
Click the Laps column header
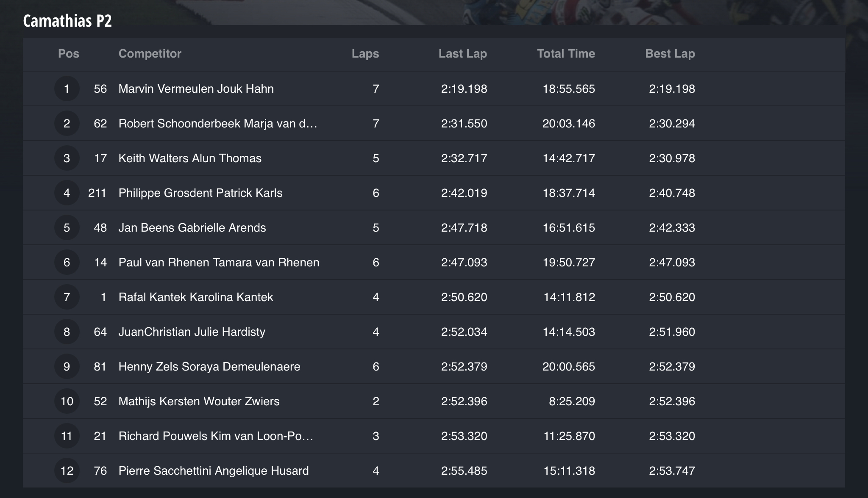pyautogui.click(x=365, y=54)
